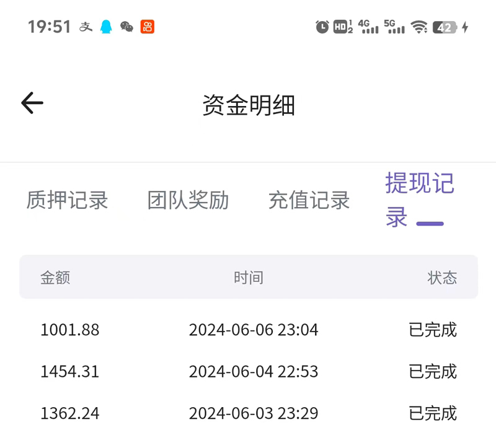Image resolution: width=496 pixels, height=448 pixels.
Task: Tap the 2024-06-03 23:29 record time
Action: click(x=254, y=413)
